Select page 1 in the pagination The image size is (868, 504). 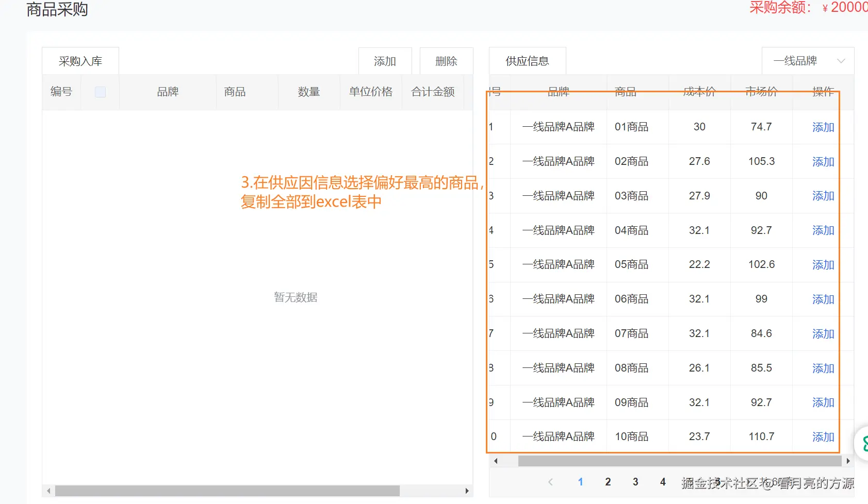pos(580,482)
